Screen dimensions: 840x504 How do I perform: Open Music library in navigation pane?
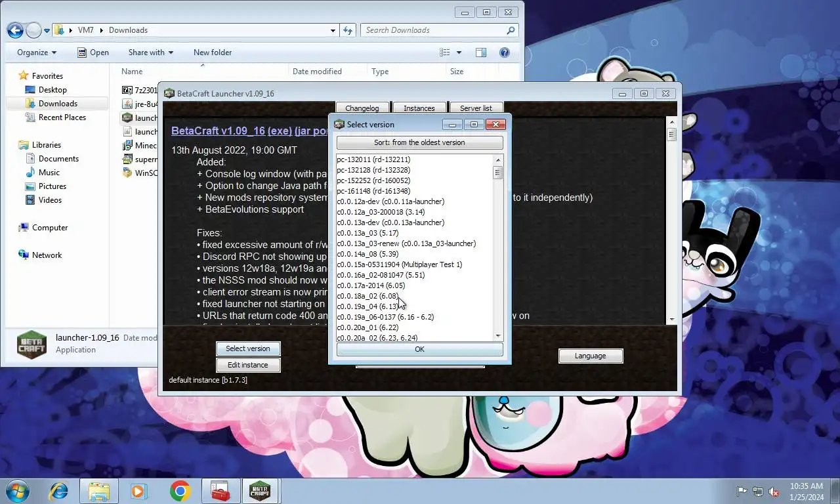tap(49, 173)
